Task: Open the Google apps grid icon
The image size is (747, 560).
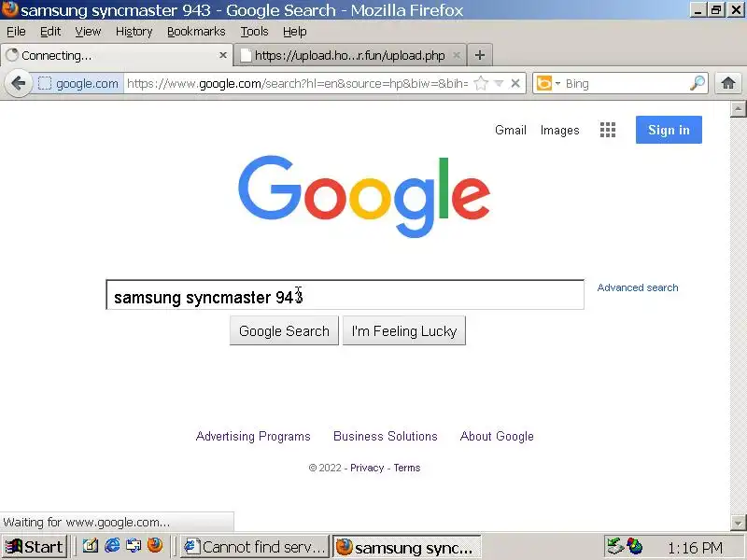Action: [x=608, y=130]
